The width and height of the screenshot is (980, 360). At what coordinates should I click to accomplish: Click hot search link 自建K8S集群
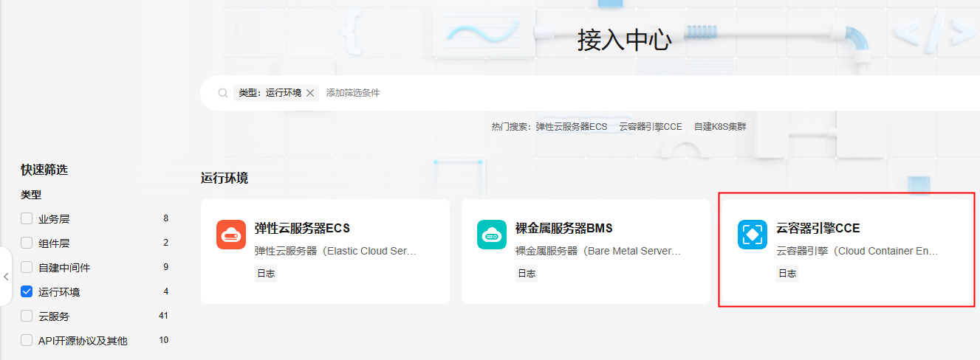[x=720, y=127]
